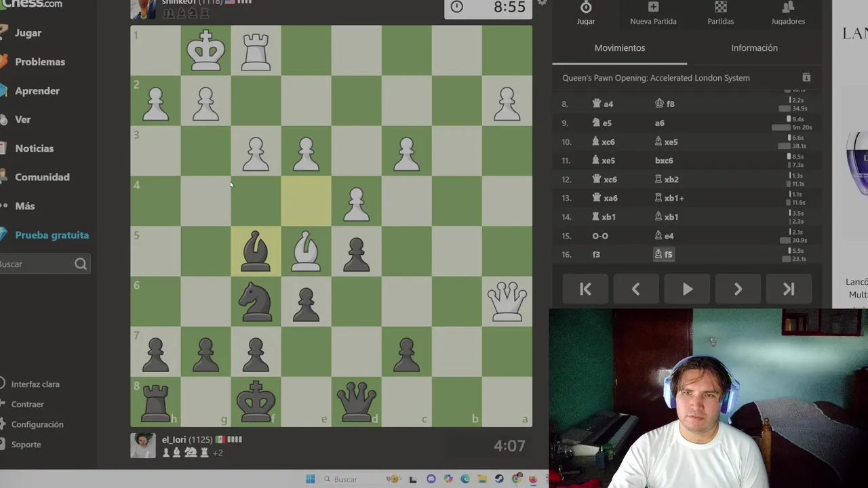Select black move xb1+ on move 13

click(669, 198)
